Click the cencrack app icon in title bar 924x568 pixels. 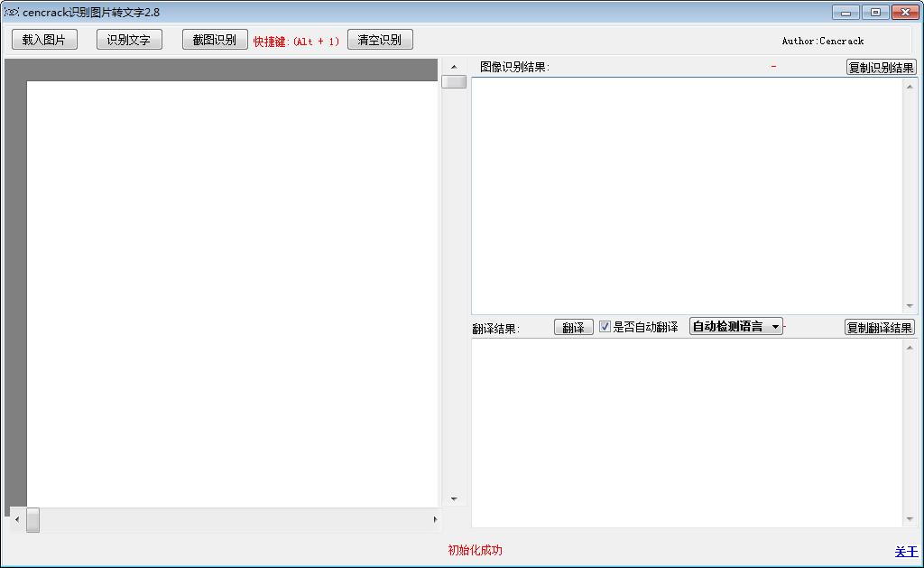pyautogui.click(x=11, y=12)
